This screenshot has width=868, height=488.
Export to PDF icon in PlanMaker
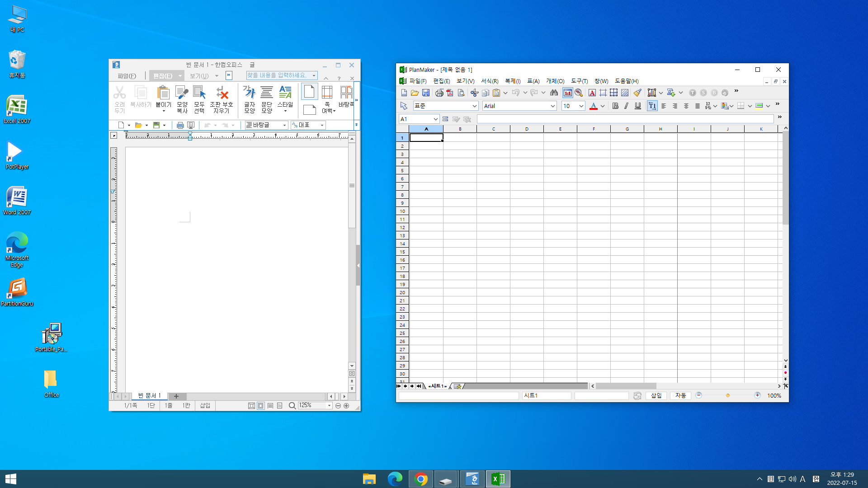click(450, 93)
